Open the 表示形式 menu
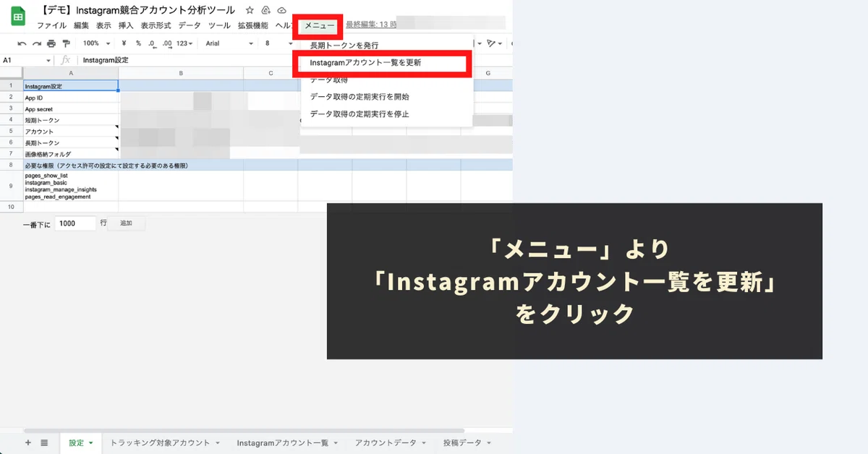Screen dimensions: 868x454 coord(156,25)
